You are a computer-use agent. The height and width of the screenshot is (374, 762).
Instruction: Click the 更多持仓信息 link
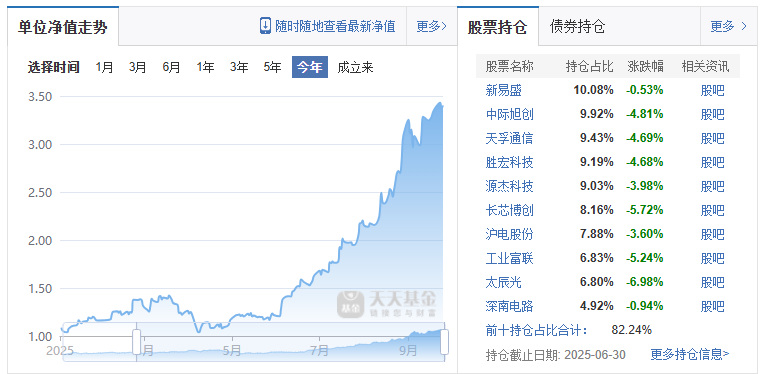[690, 354]
